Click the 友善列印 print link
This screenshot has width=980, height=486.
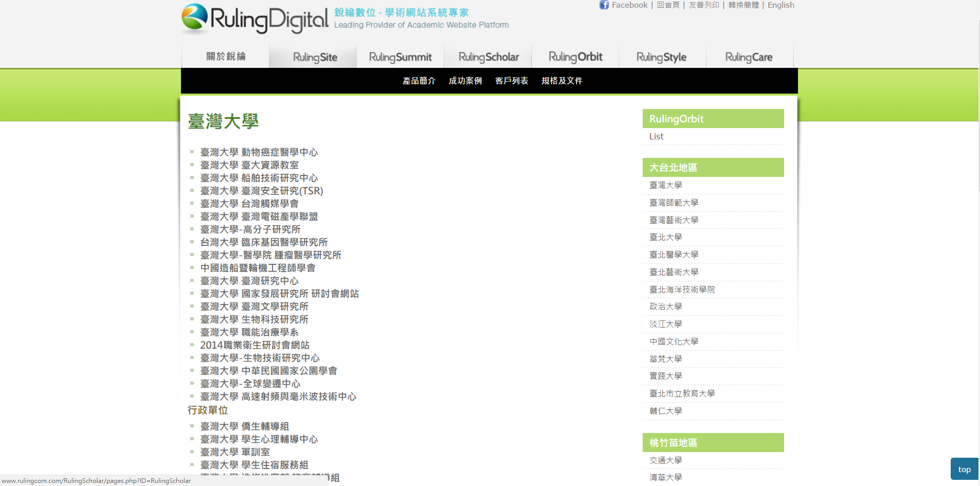[x=704, y=5]
